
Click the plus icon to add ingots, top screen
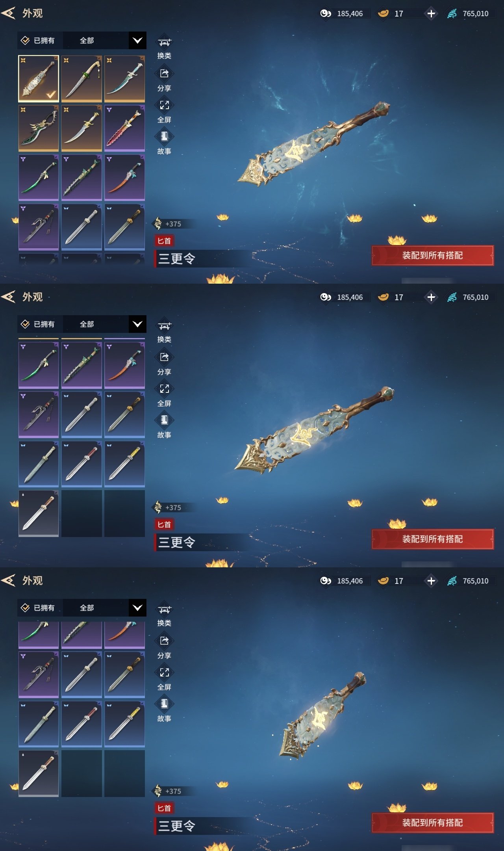[431, 13]
